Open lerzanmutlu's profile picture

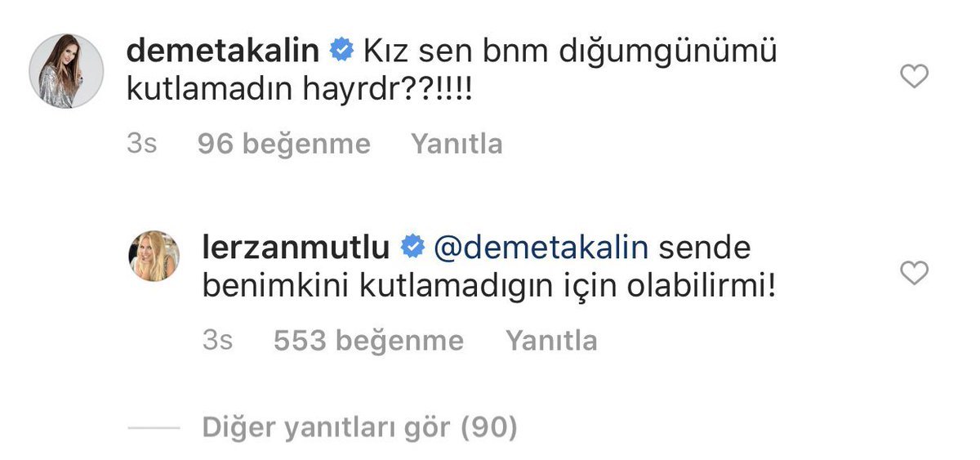click(x=154, y=256)
